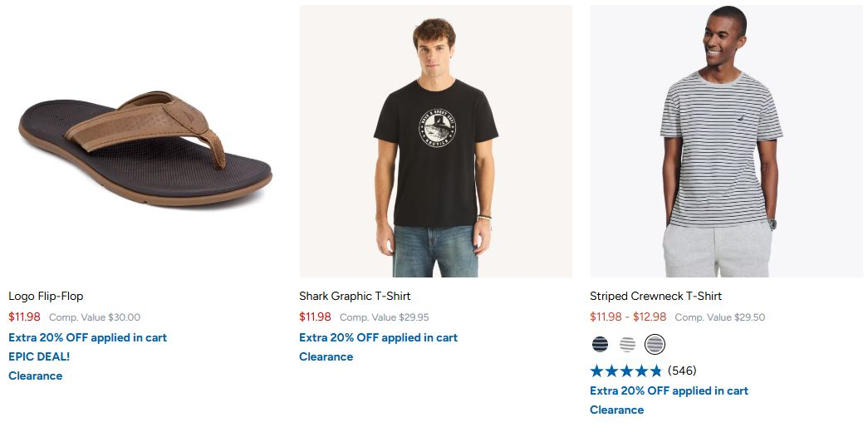Open the 546 reviews count
The image size is (868, 432).
pyautogui.click(x=682, y=371)
